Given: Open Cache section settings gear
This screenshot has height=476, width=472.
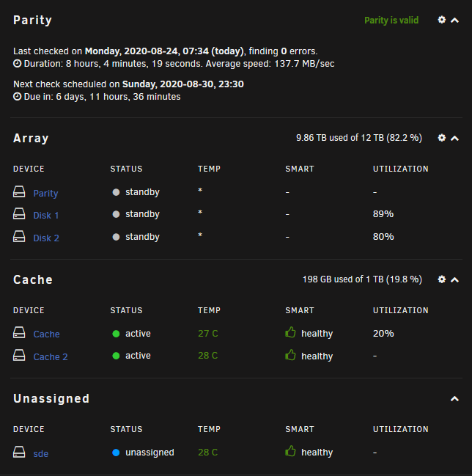Looking at the screenshot, I should pyautogui.click(x=442, y=279).
